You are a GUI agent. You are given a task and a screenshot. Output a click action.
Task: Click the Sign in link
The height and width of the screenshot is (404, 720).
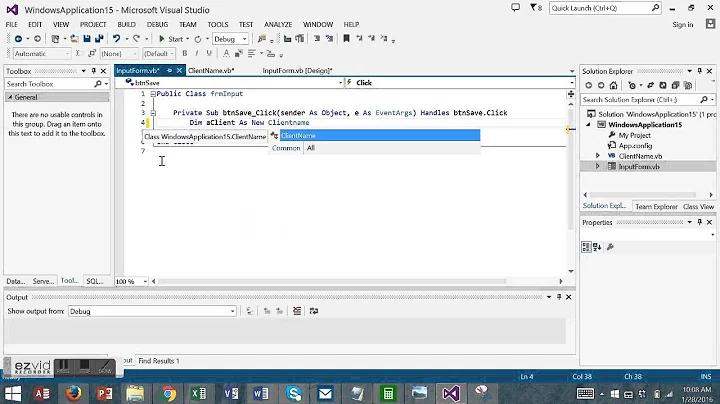point(683,24)
